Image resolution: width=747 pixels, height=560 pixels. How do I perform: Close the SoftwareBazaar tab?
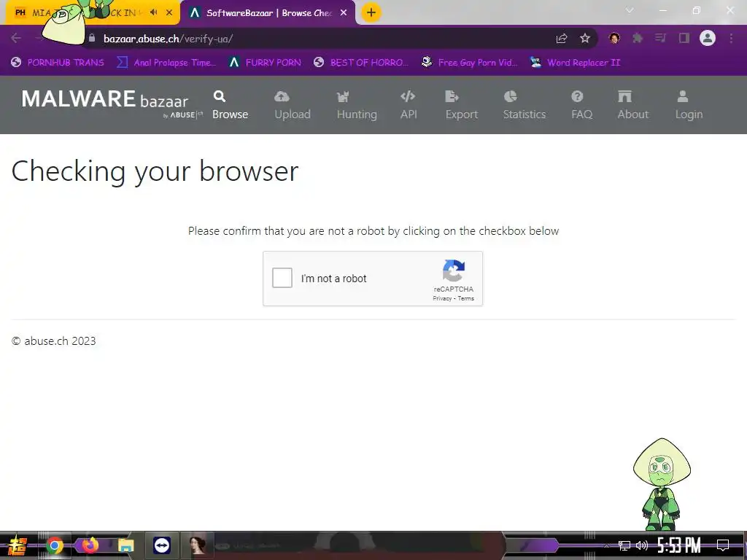(344, 13)
